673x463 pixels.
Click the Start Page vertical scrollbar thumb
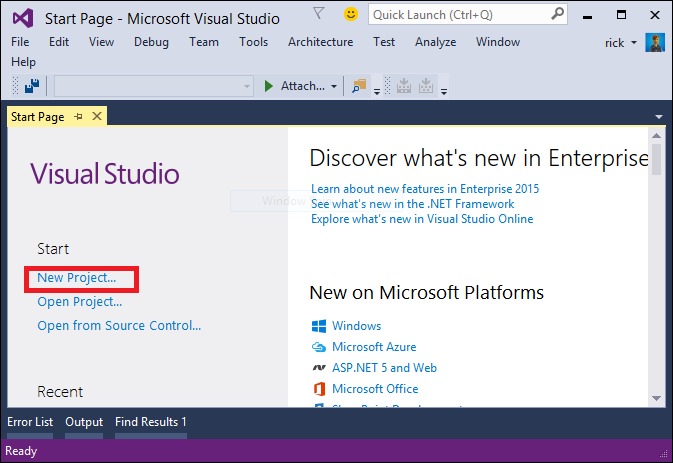pos(656,159)
